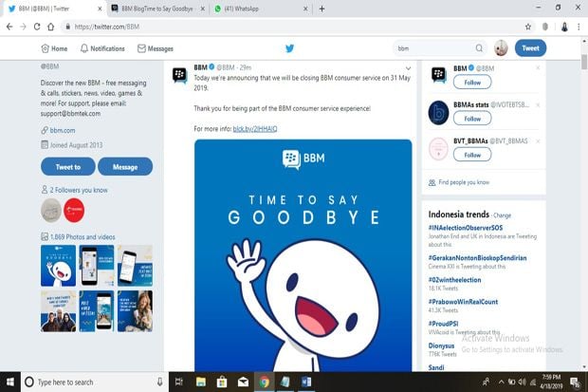
Task: Expand the tweet options chevron on the BBM tweet
Action: [408, 68]
